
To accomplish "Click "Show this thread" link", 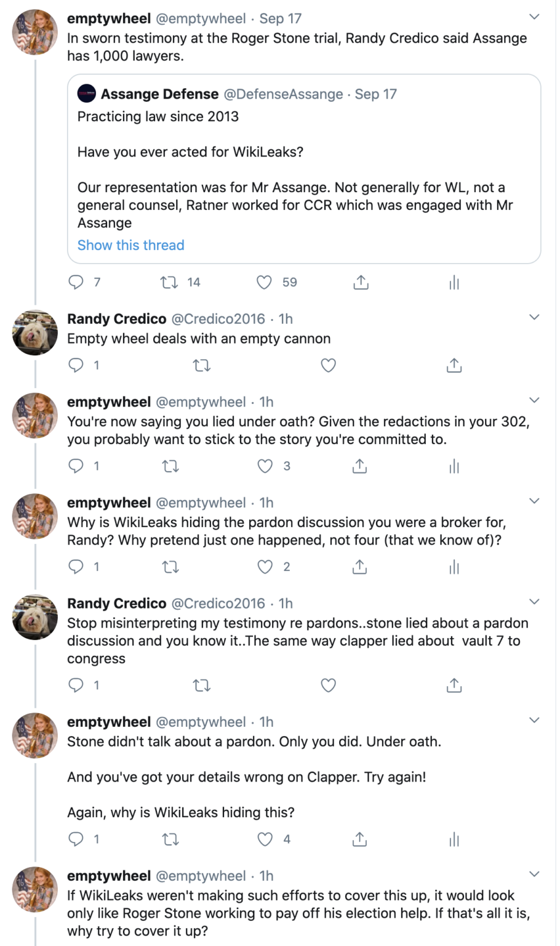I will (130, 245).
